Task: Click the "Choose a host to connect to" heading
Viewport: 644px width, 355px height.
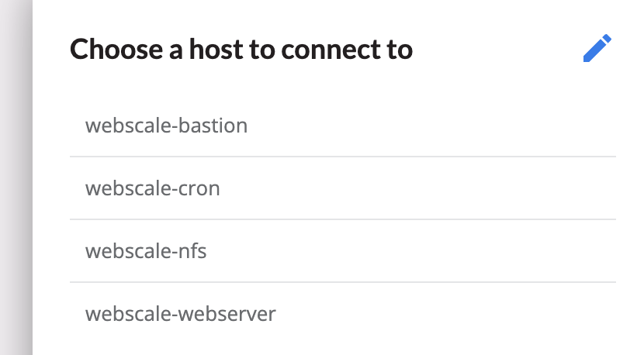Action: (241, 50)
